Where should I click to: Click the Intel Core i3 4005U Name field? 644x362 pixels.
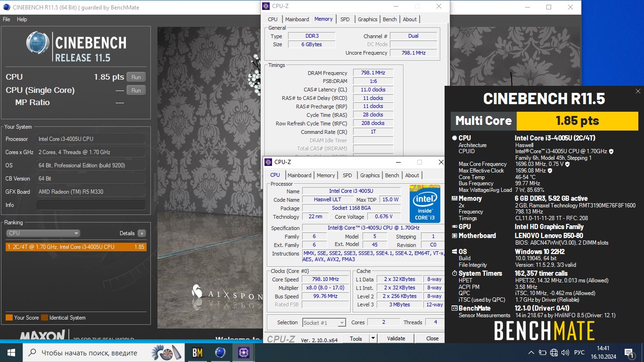[351, 191]
